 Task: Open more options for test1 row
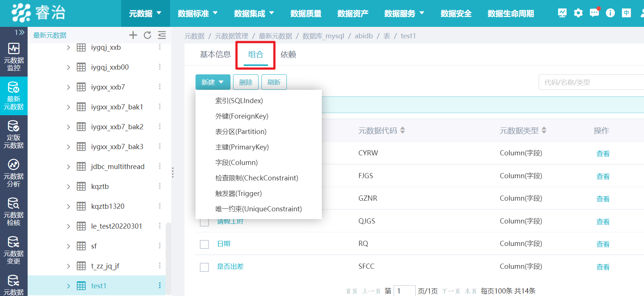[160, 286]
